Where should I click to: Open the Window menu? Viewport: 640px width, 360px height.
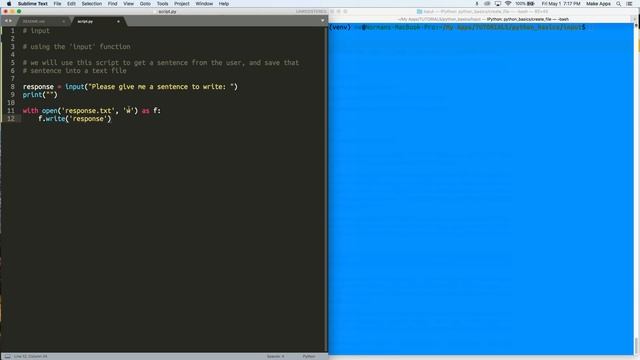204,4
